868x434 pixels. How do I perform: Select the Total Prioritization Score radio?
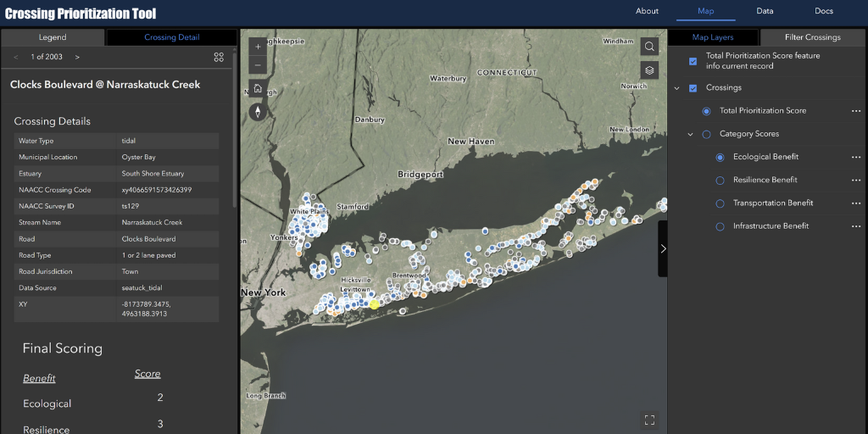[x=706, y=111]
